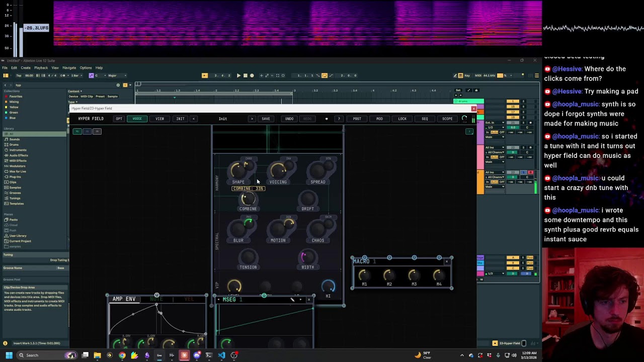This screenshot has height=362, width=644.
Task: Toggle the Device filter tag
Action: [73, 97]
